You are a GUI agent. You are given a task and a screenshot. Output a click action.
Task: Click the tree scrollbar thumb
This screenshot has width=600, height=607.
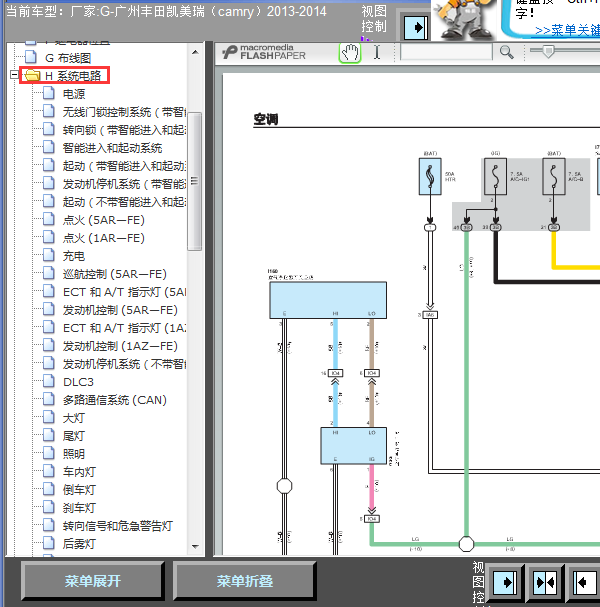[x=195, y=181]
